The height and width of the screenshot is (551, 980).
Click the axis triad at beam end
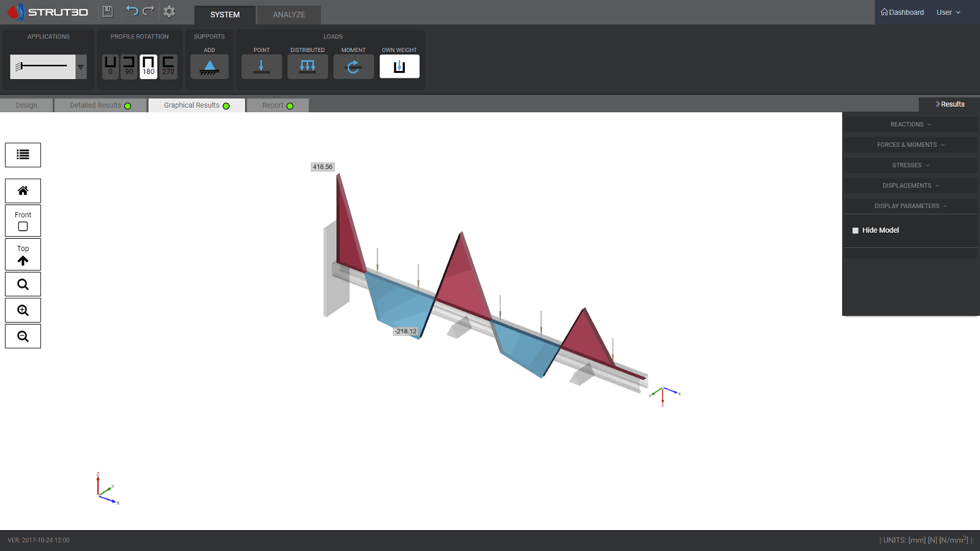(665, 396)
